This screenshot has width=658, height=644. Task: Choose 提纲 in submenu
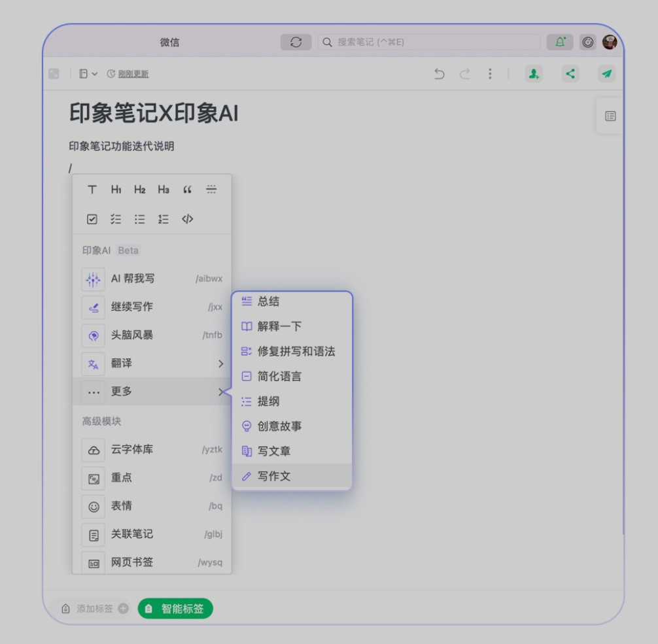292,401
